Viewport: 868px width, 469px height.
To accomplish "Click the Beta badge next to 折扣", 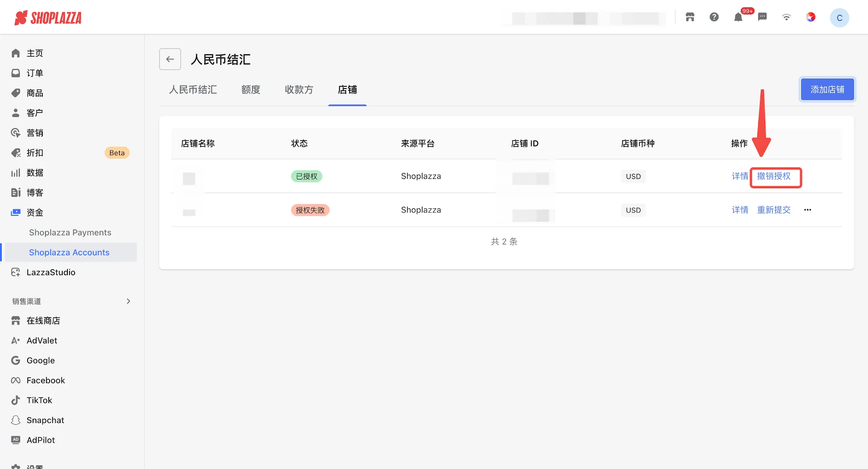I will [x=117, y=153].
